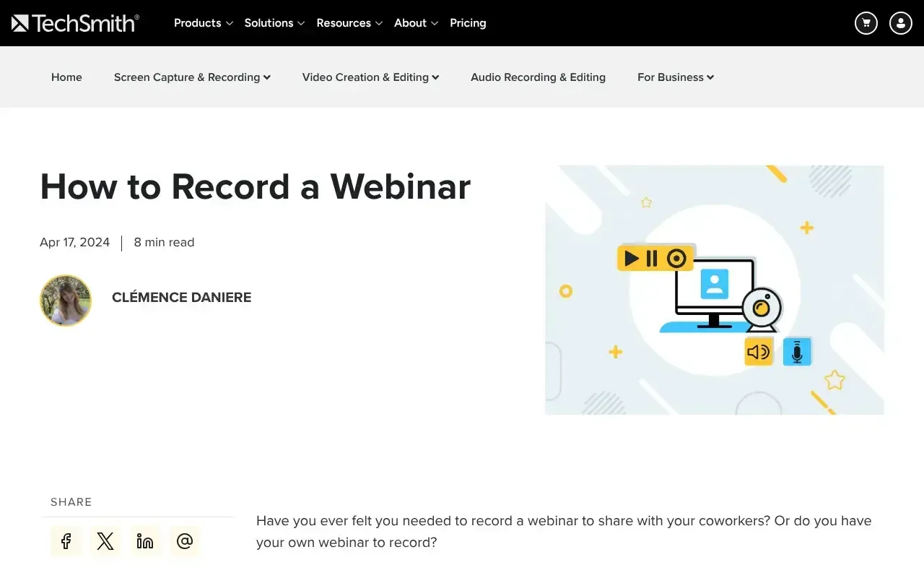Select the Home blog tab
Image resolution: width=924 pixels, height=578 pixels.
point(66,77)
